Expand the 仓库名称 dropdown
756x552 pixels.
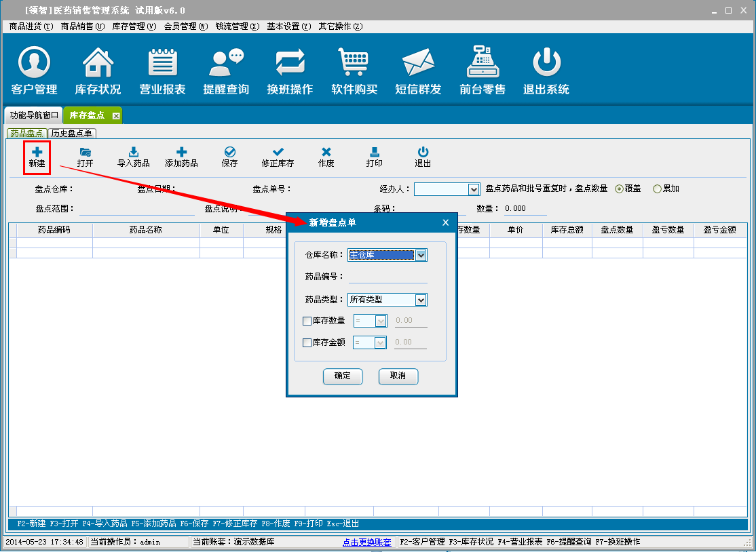coord(421,256)
